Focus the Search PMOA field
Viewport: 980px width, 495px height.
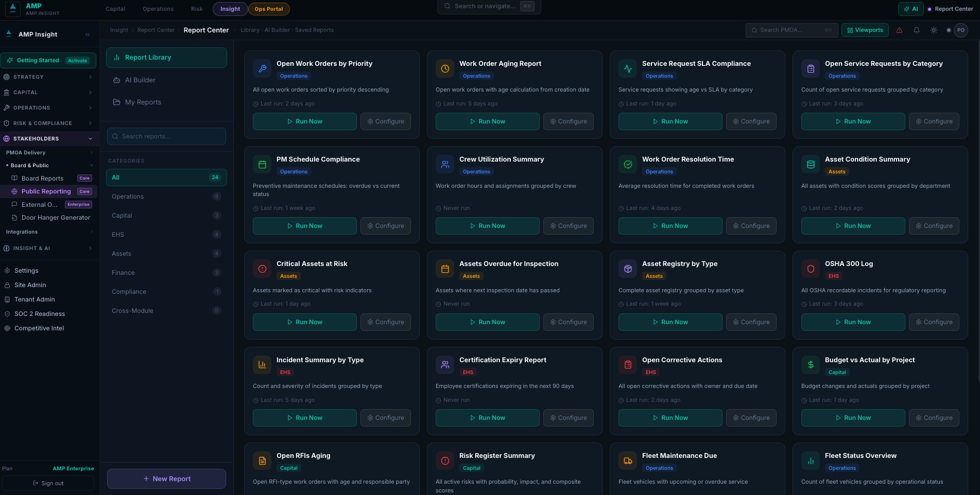click(x=792, y=30)
